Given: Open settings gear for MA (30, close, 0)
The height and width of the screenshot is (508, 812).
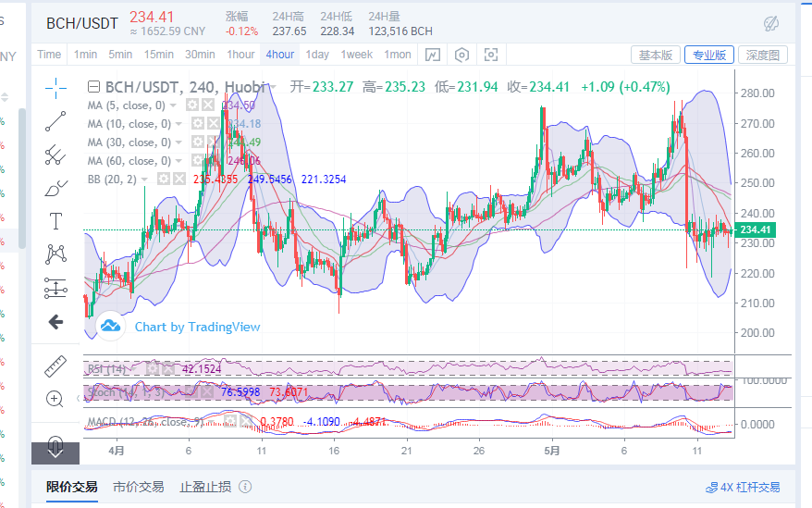Looking at the screenshot, I should (x=198, y=142).
